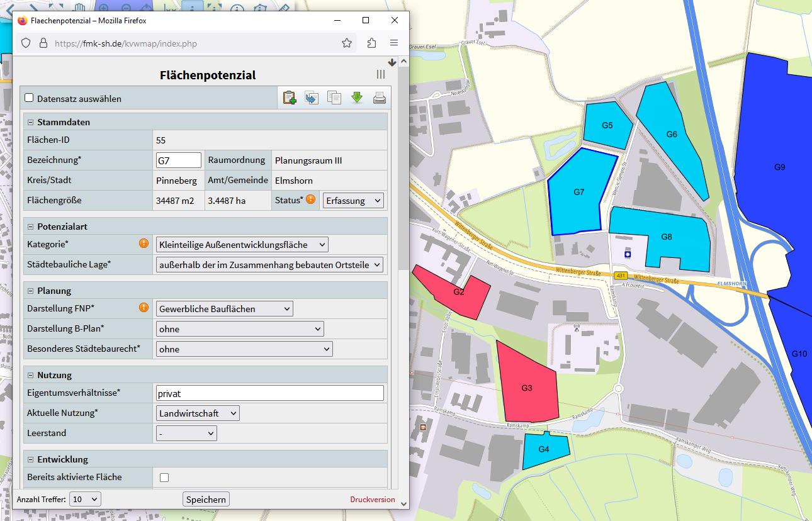812x521 pixels.
Task: Open the Leerstand dropdown
Action: (186, 434)
